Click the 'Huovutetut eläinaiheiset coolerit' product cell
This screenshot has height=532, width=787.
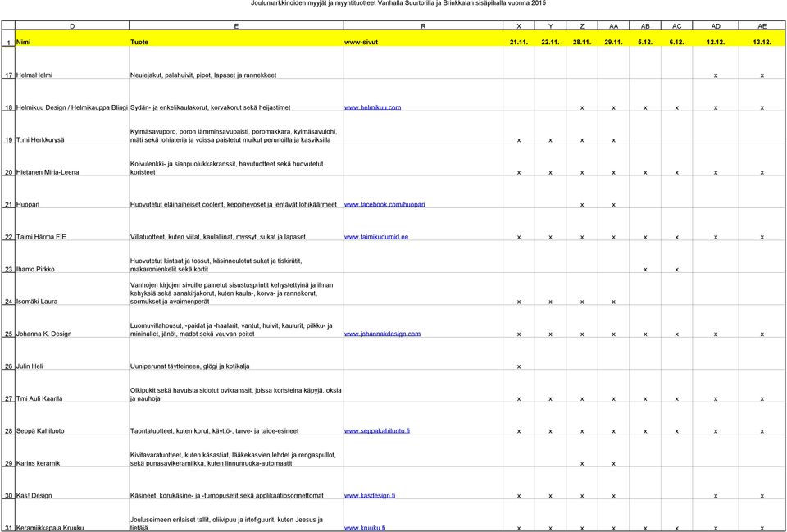pyautogui.click(x=236, y=192)
